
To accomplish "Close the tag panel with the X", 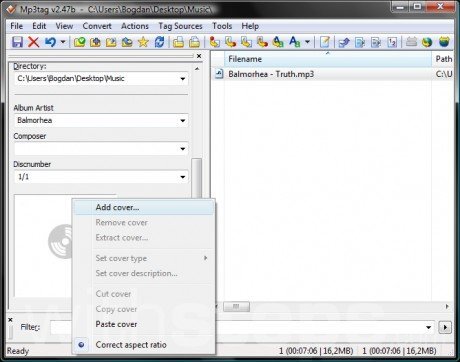I will pyautogui.click(x=199, y=56).
